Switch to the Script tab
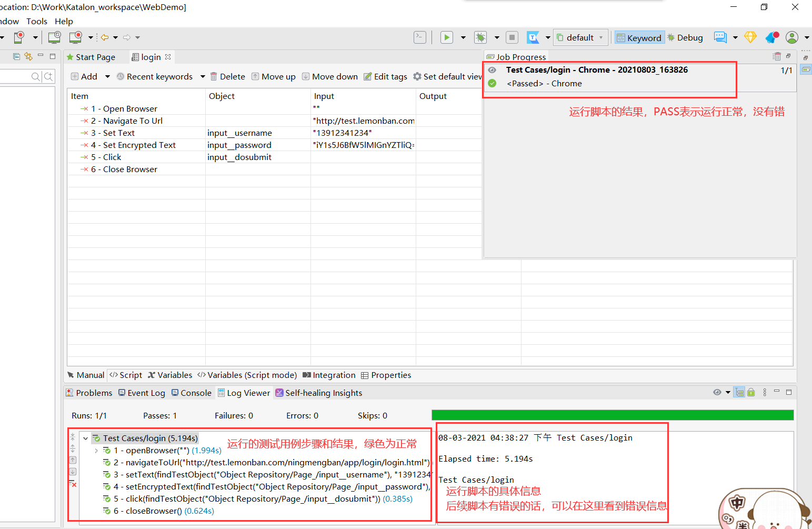Viewport: 812px width, 529px height. click(126, 375)
